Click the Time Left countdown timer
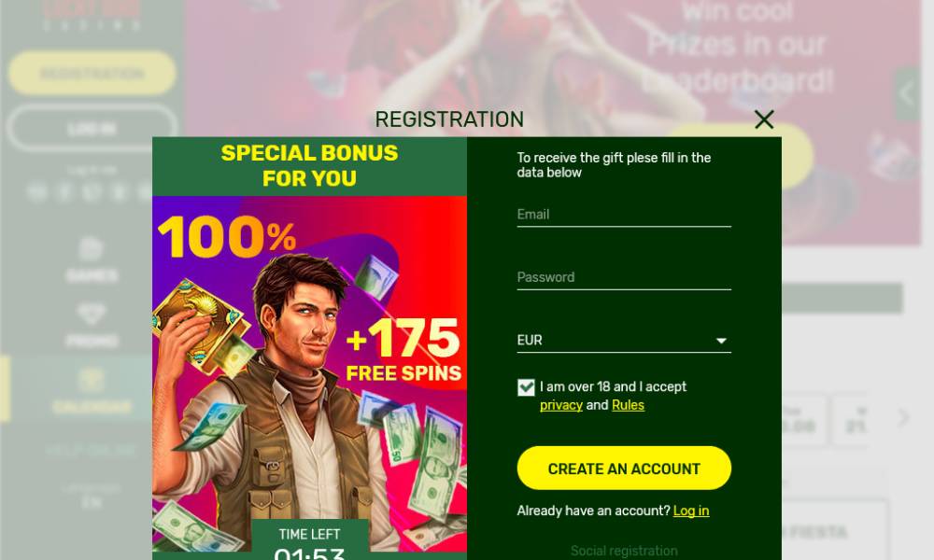934x560 pixels. (x=310, y=539)
